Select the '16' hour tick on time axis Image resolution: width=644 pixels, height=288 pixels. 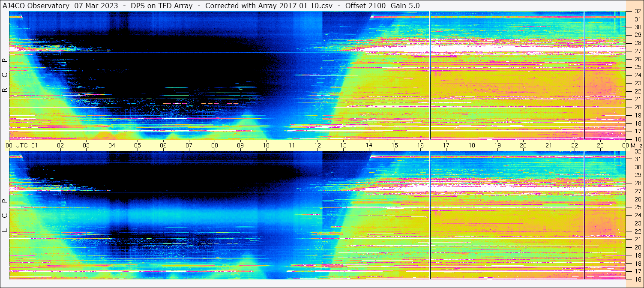[420, 145]
